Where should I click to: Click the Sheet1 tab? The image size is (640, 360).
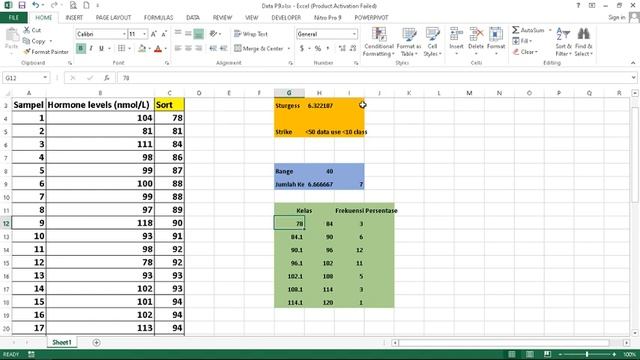pyautogui.click(x=62, y=342)
